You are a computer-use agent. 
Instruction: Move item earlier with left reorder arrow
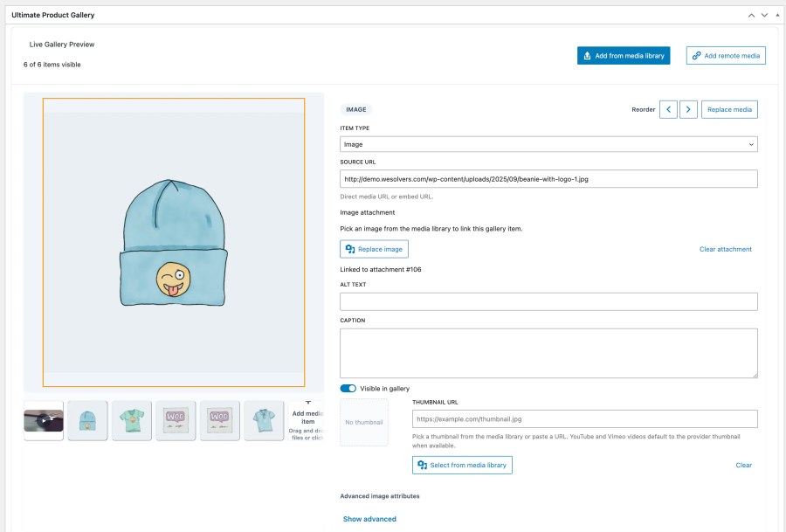click(x=668, y=109)
